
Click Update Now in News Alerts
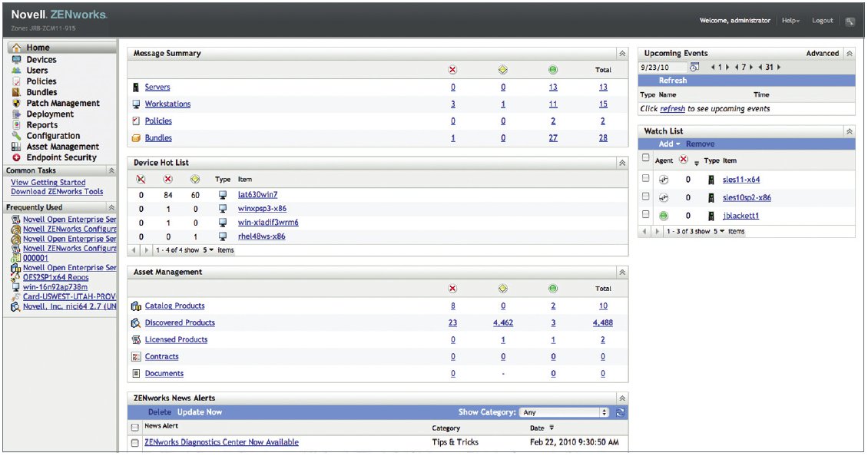click(x=199, y=412)
